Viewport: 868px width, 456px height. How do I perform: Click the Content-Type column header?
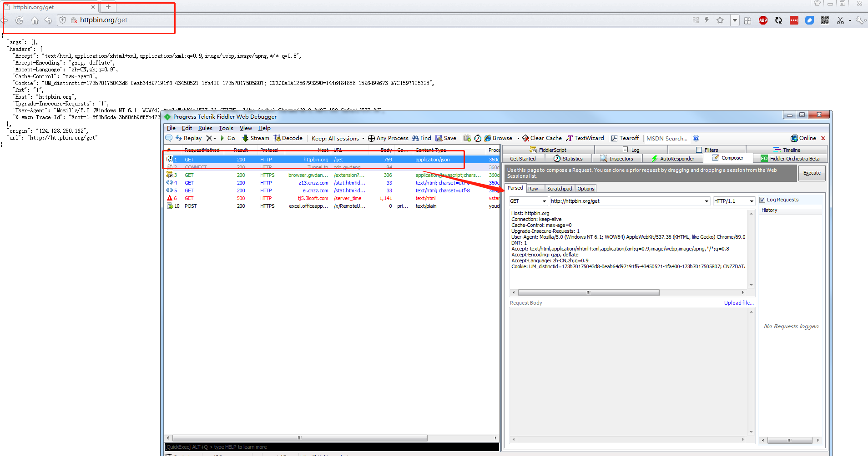(x=430, y=150)
